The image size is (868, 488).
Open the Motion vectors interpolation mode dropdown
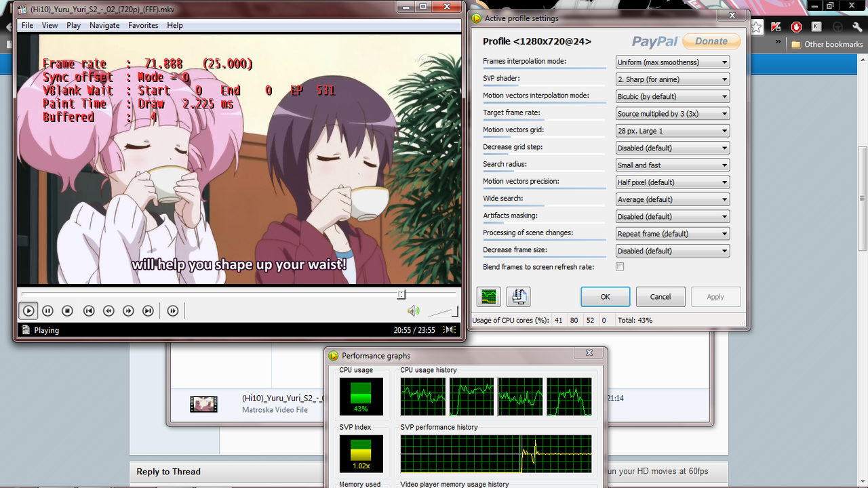tap(673, 96)
